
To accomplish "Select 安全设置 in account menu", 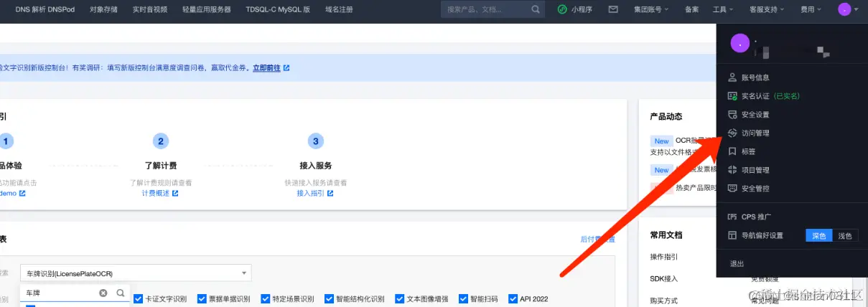I will pos(755,114).
